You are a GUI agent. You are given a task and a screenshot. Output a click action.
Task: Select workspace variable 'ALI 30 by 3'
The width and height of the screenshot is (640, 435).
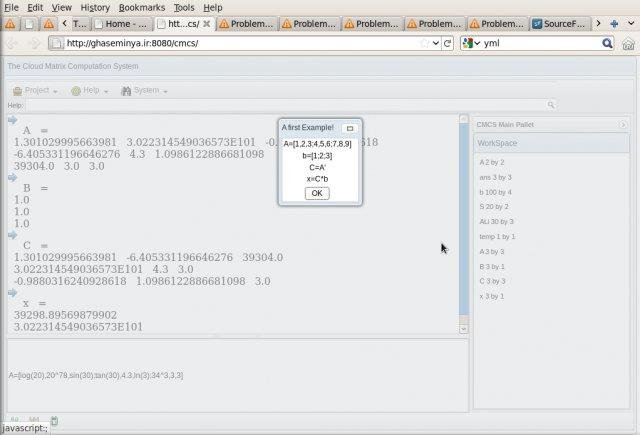496,222
